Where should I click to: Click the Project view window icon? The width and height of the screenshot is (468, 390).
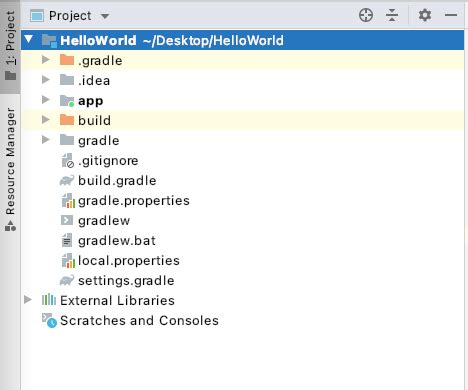click(x=37, y=16)
